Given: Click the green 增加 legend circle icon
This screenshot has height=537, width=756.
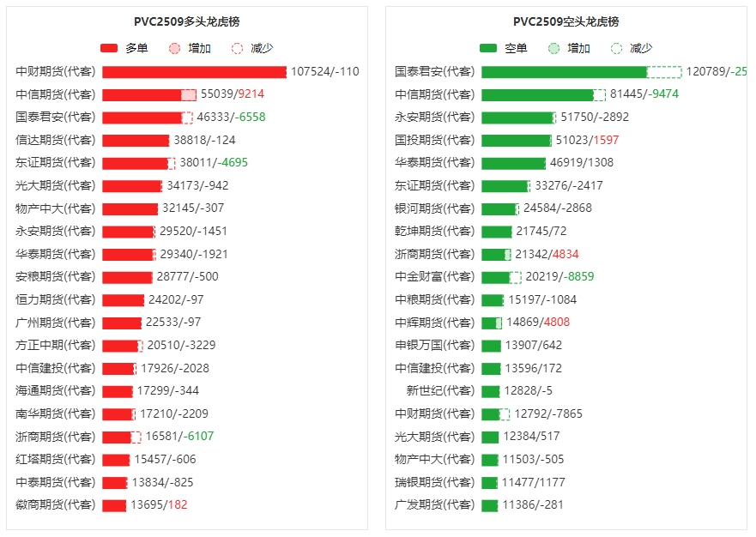Looking at the screenshot, I should 553,49.
